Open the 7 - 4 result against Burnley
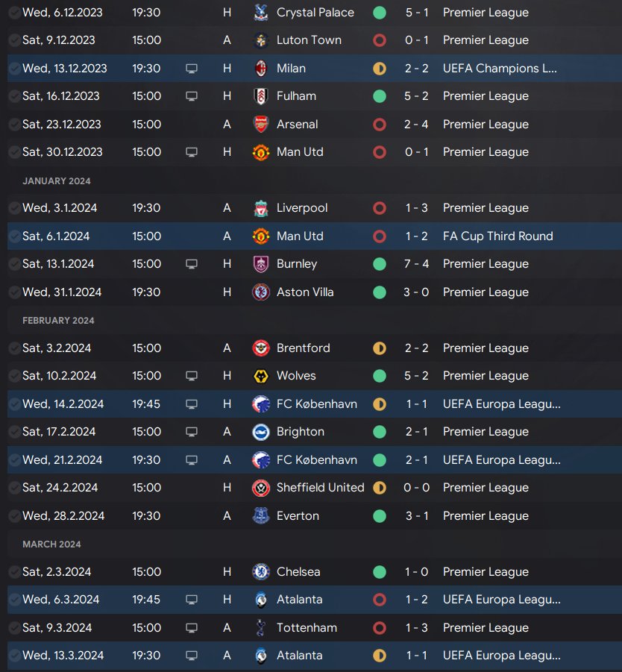 pyautogui.click(x=416, y=264)
